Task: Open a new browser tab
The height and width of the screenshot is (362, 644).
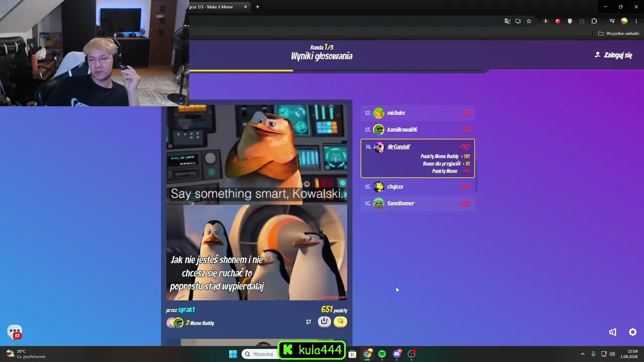Action: [258, 7]
